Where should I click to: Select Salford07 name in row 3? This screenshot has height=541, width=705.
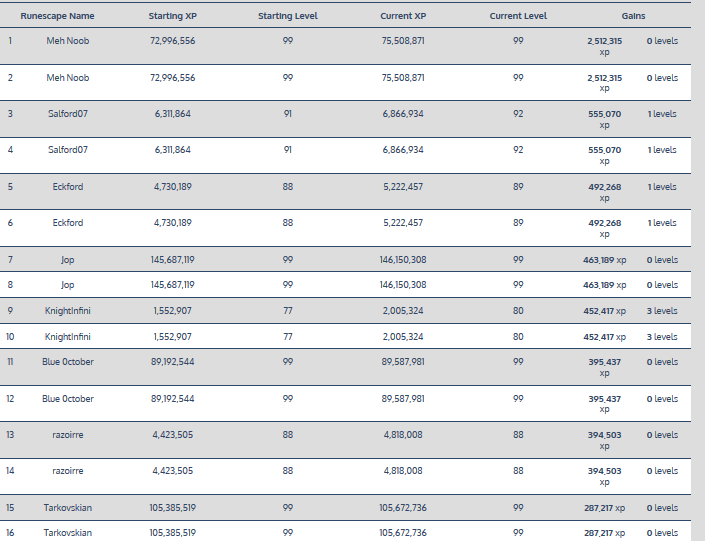click(68, 114)
